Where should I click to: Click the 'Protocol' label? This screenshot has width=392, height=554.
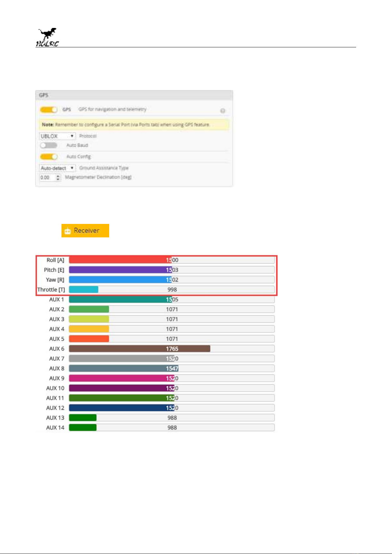click(x=88, y=136)
